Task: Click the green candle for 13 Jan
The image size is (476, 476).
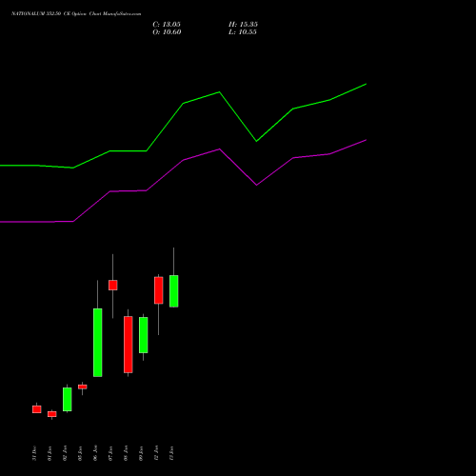Action: (x=174, y=291)
